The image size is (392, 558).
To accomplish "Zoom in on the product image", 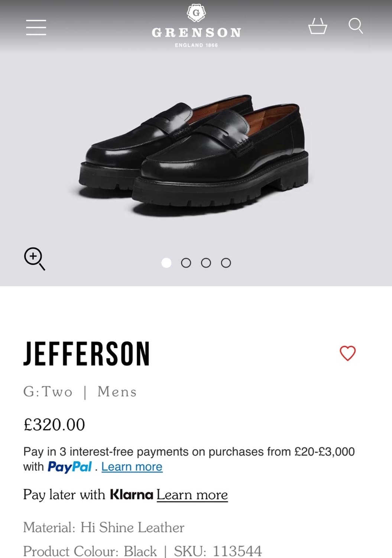I will click(35, 259).
